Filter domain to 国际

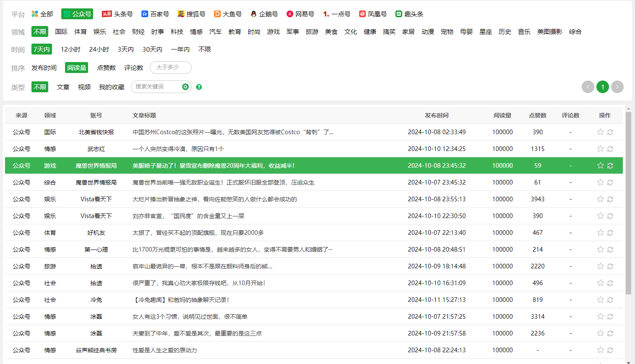point(61,31)
